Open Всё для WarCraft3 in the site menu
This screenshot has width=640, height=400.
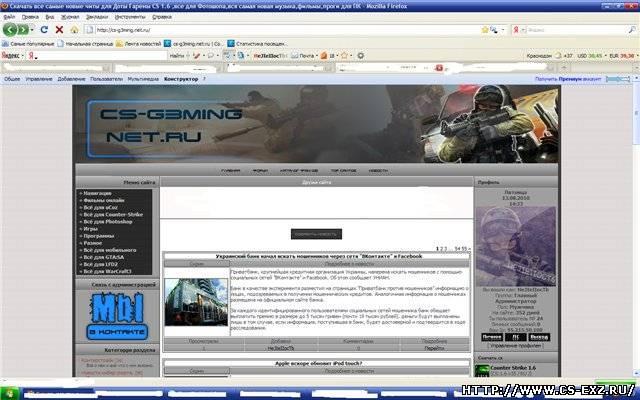pos(107,271)
